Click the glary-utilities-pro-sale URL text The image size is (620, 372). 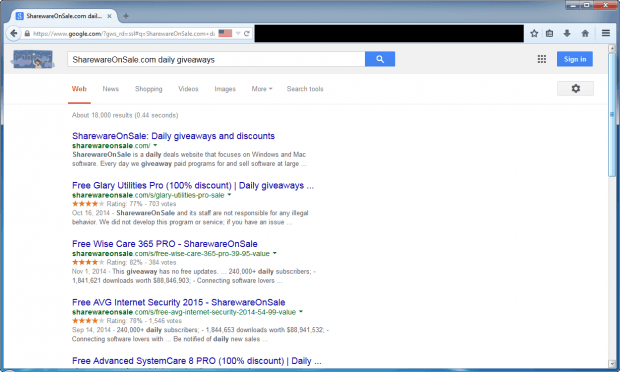click(x=148, y=195)
